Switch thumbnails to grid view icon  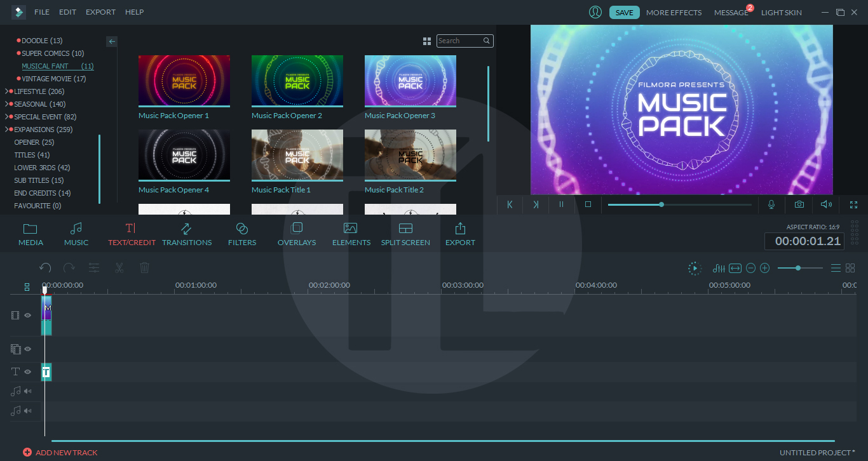(x=427, y=41)
